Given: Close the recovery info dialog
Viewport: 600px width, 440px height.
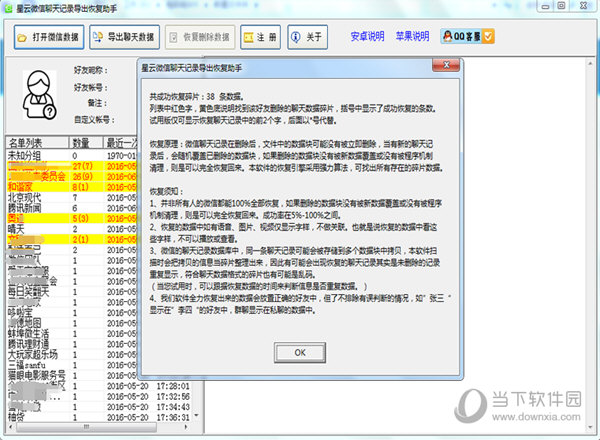Looking at the screenshot, I should 446,65.
